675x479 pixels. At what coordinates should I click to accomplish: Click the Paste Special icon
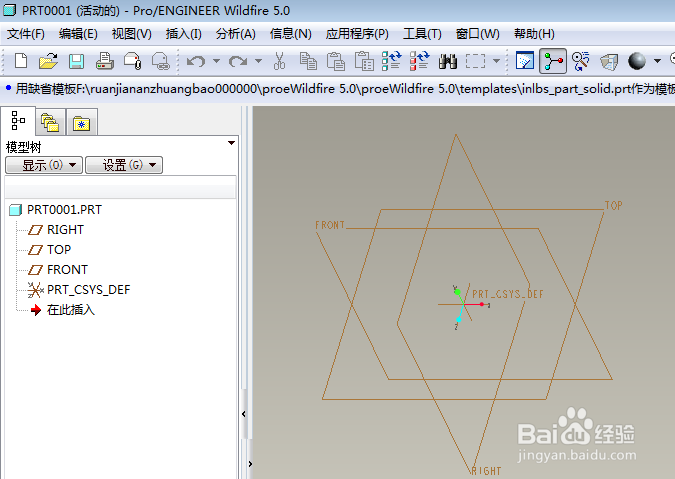click(x=364, y=61)
